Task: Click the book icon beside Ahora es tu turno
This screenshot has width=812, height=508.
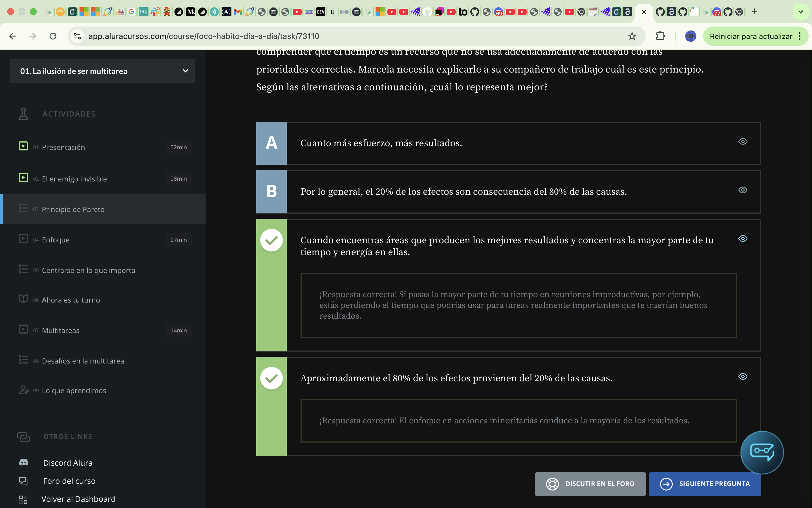Action: 23,298
